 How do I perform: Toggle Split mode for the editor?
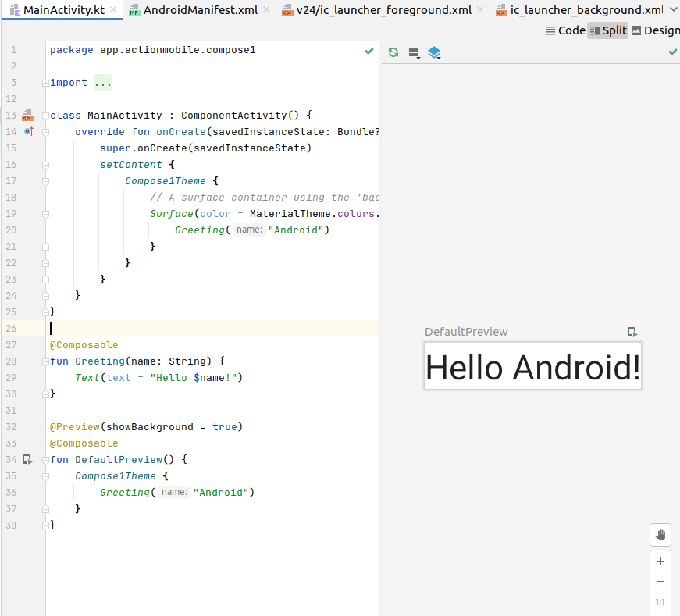click(612, 30)
